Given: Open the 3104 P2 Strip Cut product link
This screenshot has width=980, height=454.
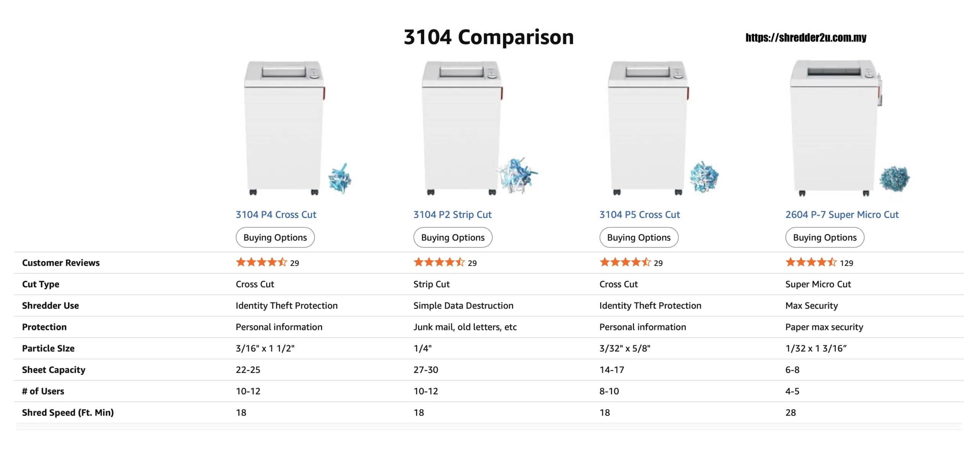Looking at the screenshot, I should 452,215.
